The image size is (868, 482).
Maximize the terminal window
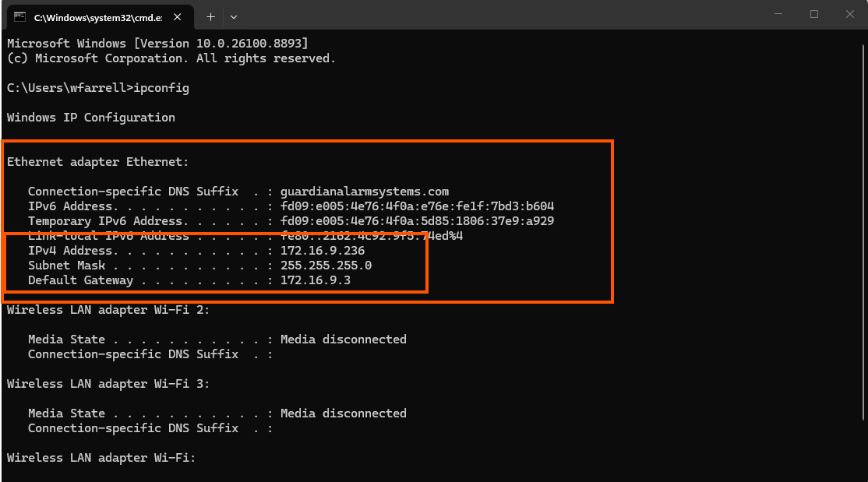[x=813, y=14]
